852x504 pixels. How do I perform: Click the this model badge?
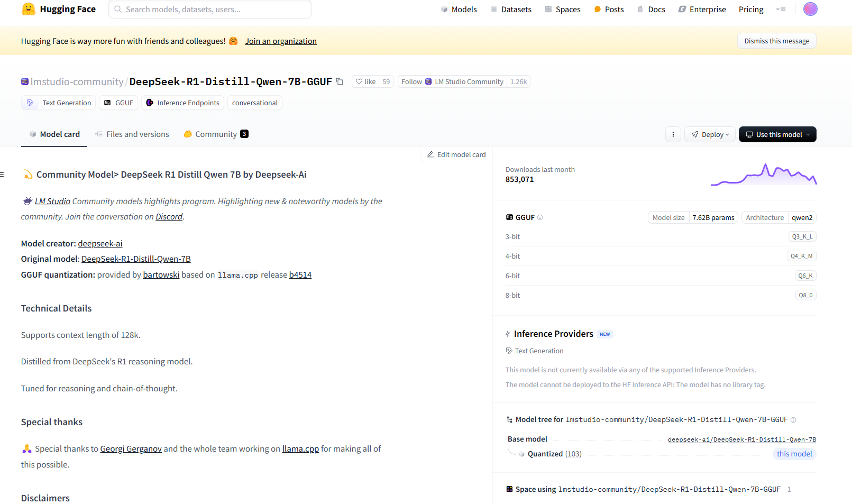pos(794,454)
